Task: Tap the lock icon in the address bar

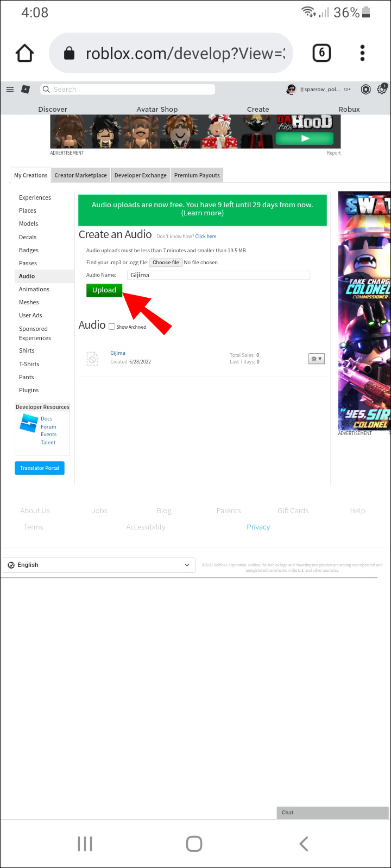Action: 69,53
